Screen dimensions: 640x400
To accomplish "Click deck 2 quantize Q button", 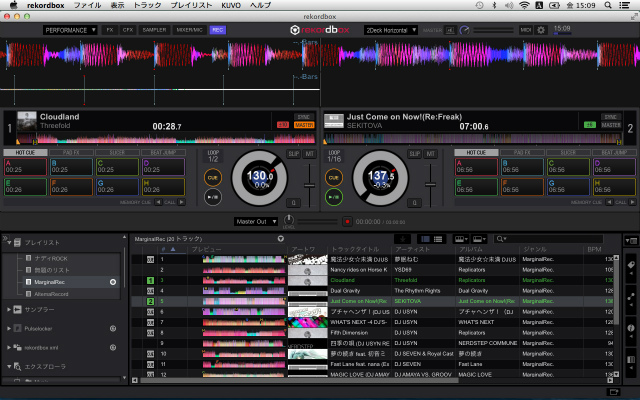I will 414,202.
